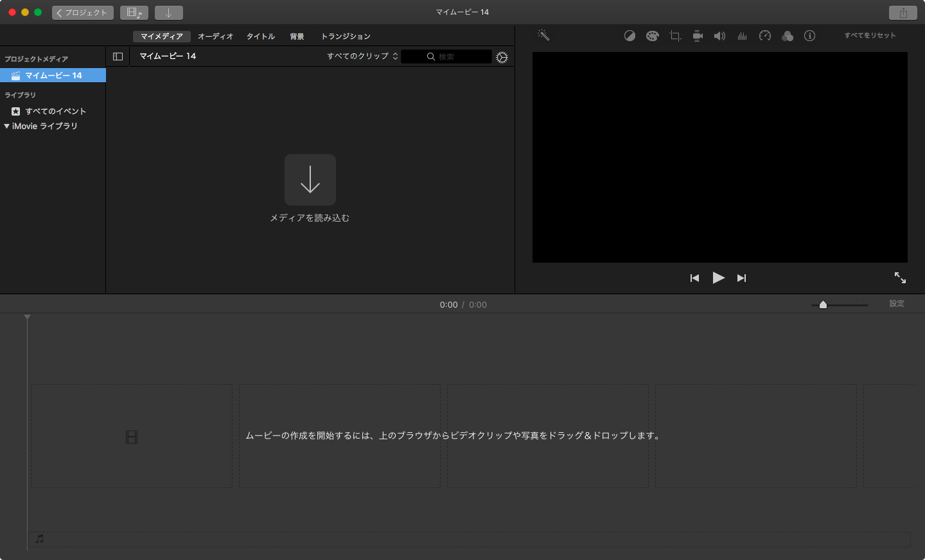This screenshot has width=925, height=560.
Task: Click the fullscreen expand arrows
Action: (900, 277)
